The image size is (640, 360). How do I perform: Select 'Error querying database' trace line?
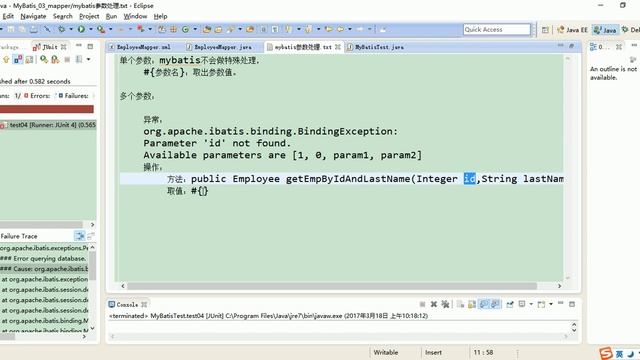(44, 258)
